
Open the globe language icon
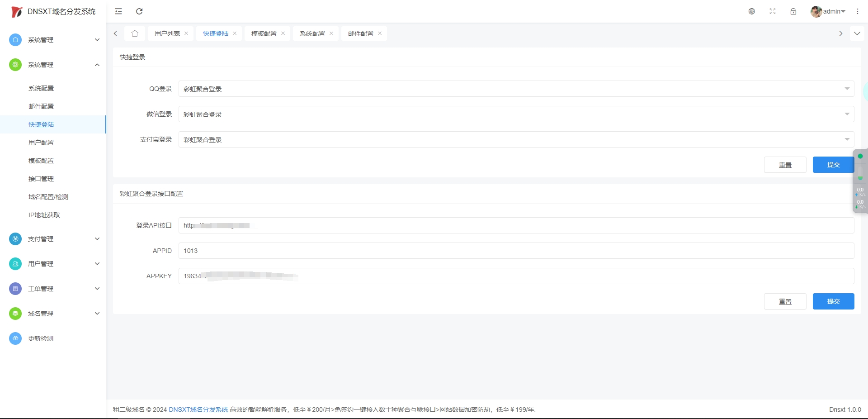(x=752, y=11)
